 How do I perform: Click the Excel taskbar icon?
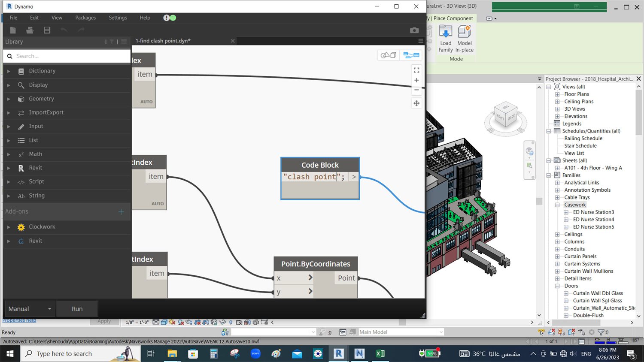(x=380, y=353)
